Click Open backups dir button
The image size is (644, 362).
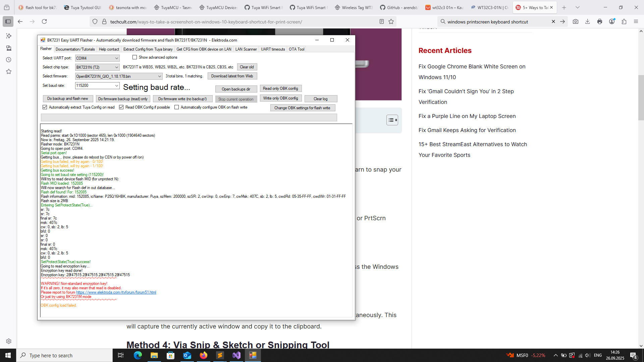click(x=236, y=89)
